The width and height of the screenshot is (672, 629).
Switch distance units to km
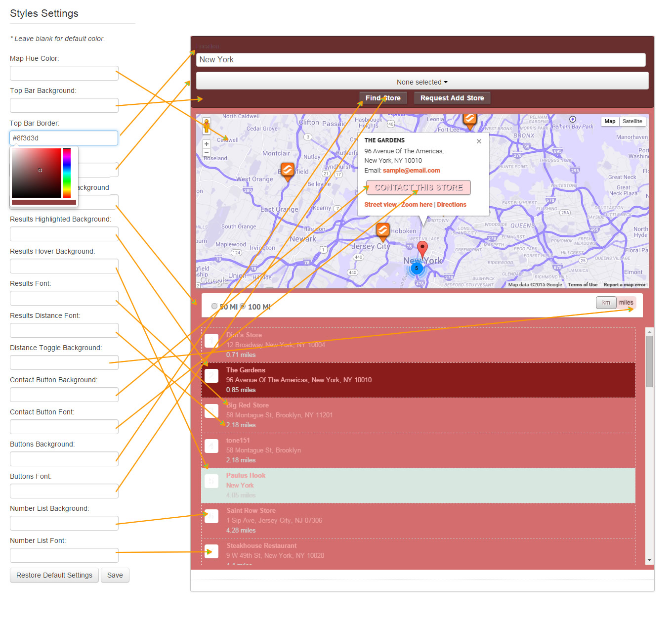coord(606,303)
